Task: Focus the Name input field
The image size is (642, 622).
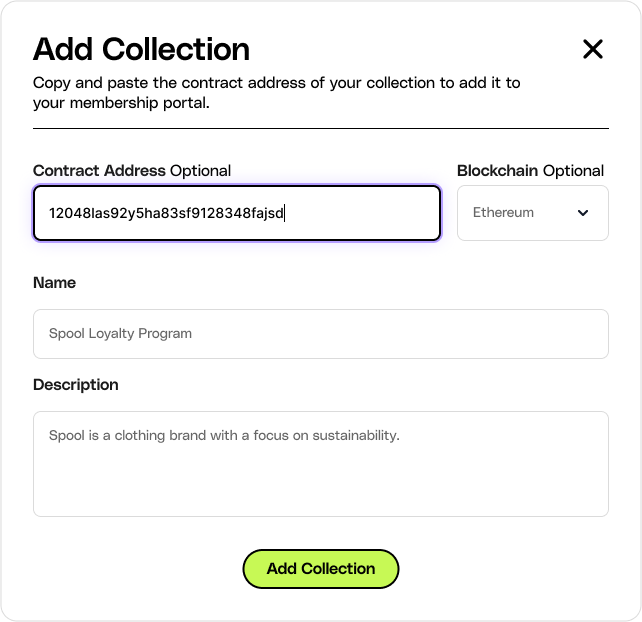Action: tap(320, 334)
